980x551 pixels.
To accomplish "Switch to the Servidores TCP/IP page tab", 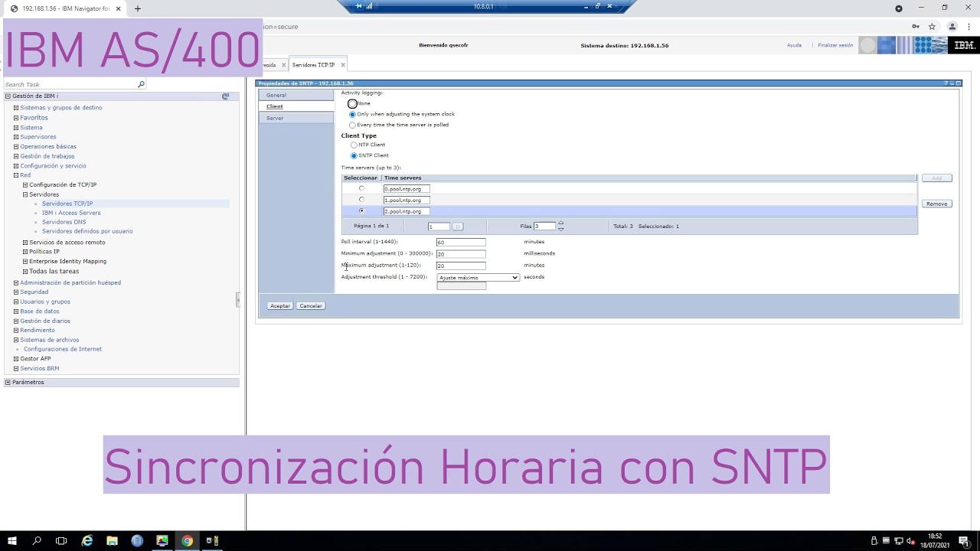I will pyautogui.click(x=313, y=65).
